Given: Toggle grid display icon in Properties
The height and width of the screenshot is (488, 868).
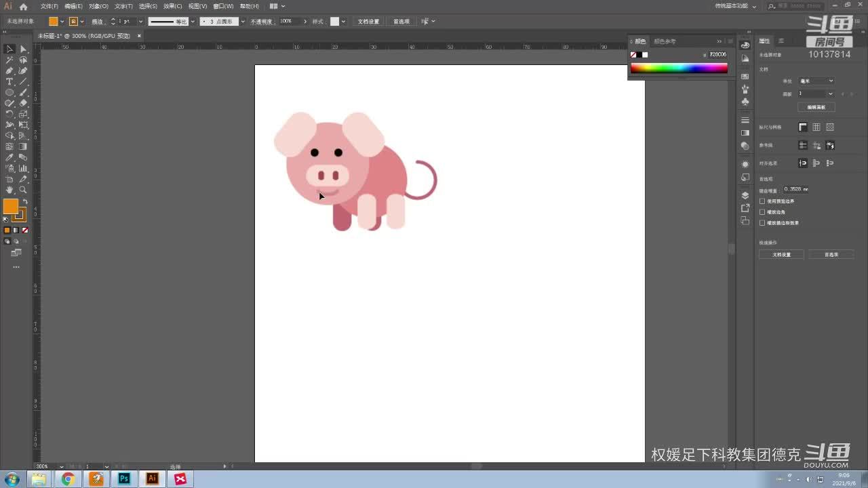Looking at the screenshot, I should (x=816, y=127).
